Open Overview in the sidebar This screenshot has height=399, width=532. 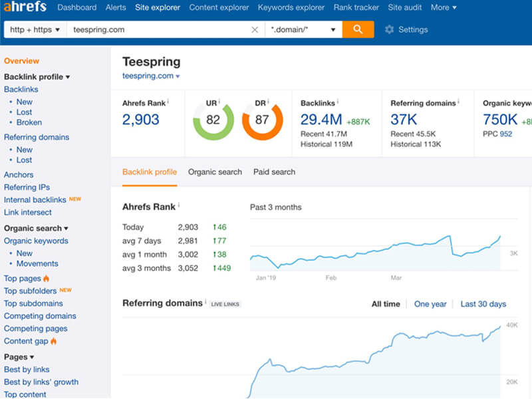(x=21, y=61)
